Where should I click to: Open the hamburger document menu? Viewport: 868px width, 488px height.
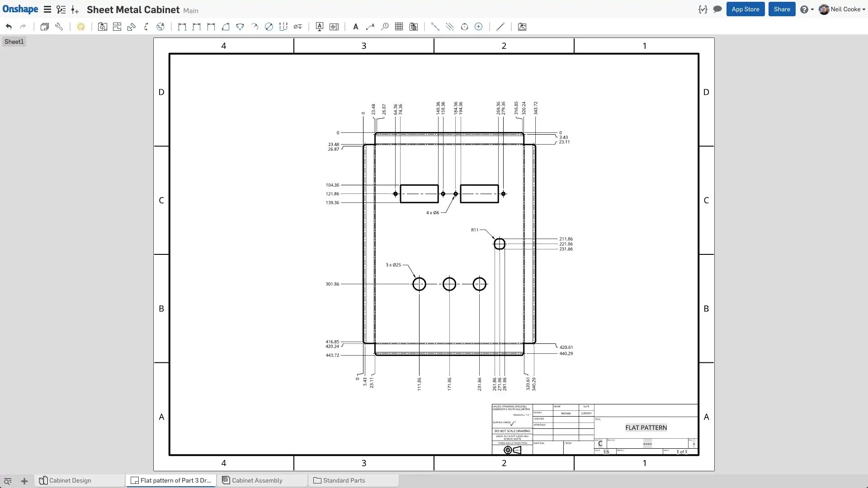point(47,9)
